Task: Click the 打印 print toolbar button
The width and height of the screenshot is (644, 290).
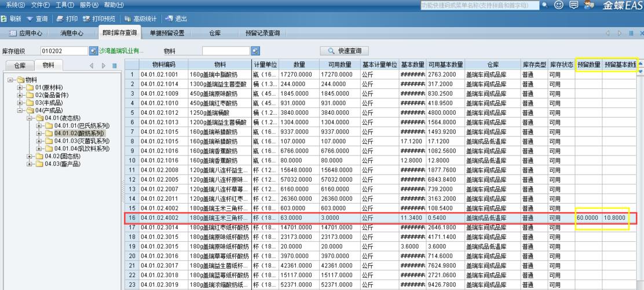Action: [67, 19]
